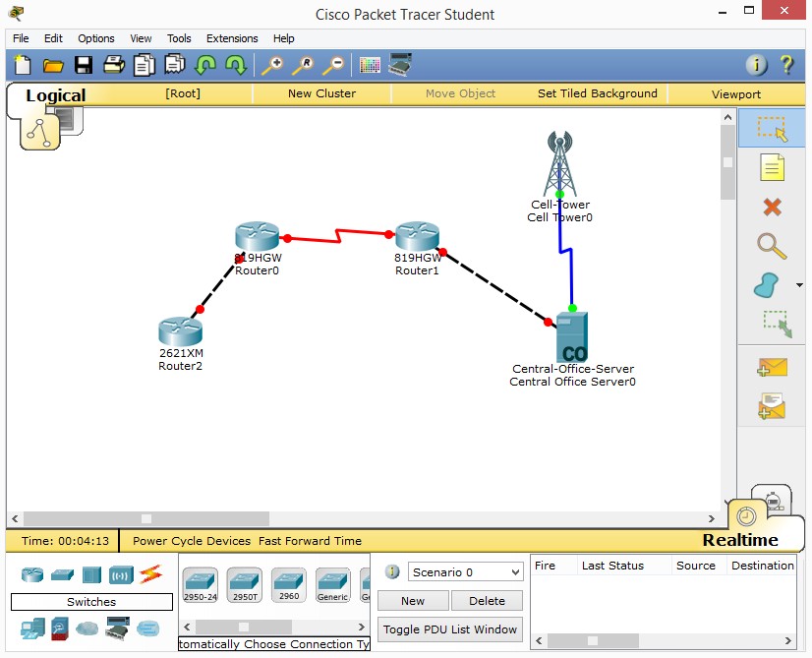Add the 2950-24 switch device
The image size is (812, 658).
(x=200, y=580)
